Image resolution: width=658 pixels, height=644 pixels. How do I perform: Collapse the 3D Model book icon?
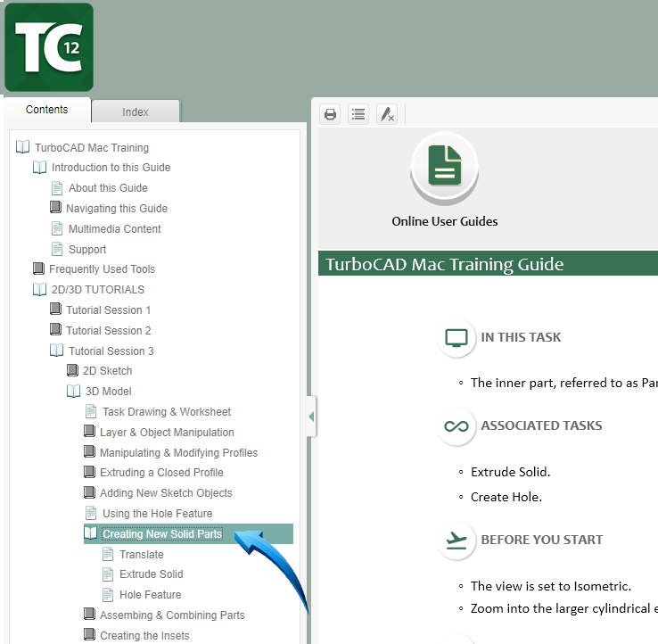pos(73,391)
